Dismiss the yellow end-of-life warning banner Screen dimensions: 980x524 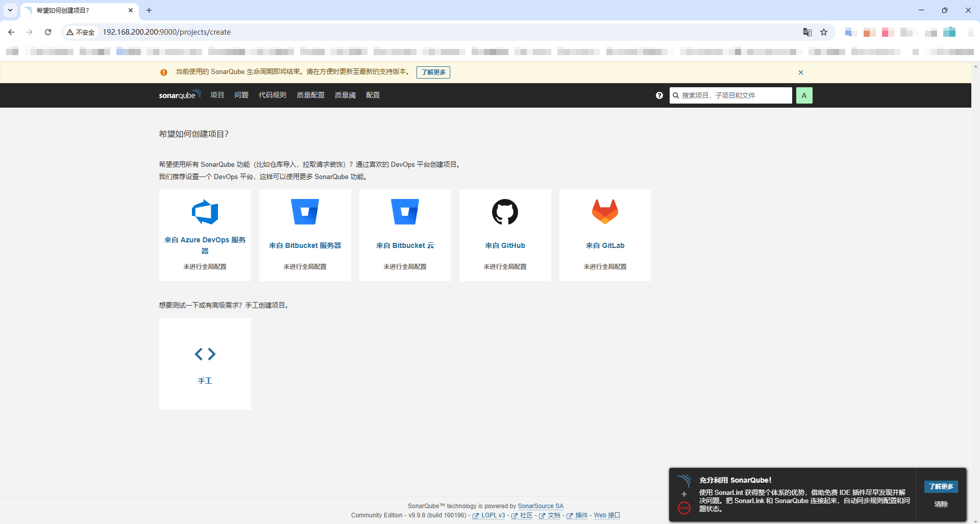click(x=801, y=72)
